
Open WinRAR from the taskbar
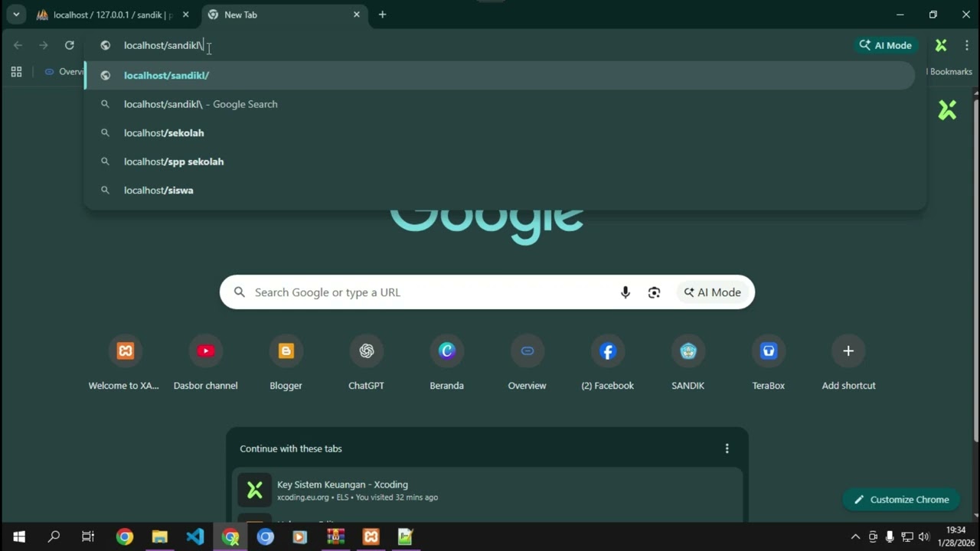[x=335, y=536]
